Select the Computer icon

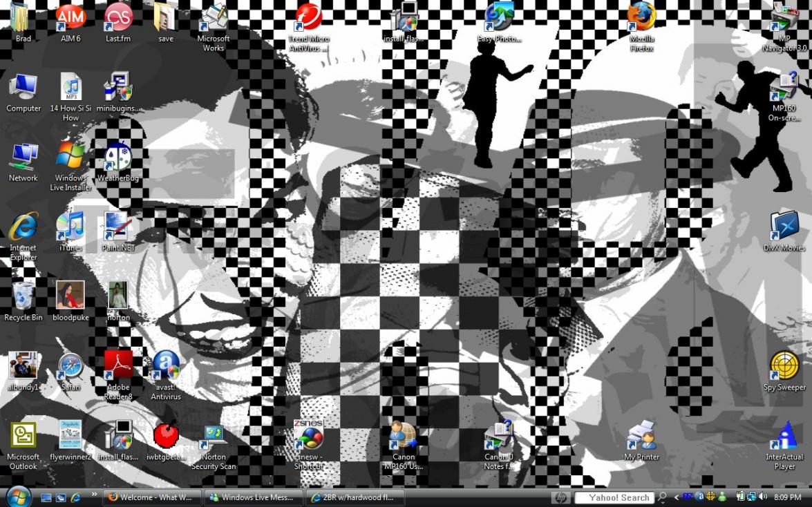(x=23, y=93)
